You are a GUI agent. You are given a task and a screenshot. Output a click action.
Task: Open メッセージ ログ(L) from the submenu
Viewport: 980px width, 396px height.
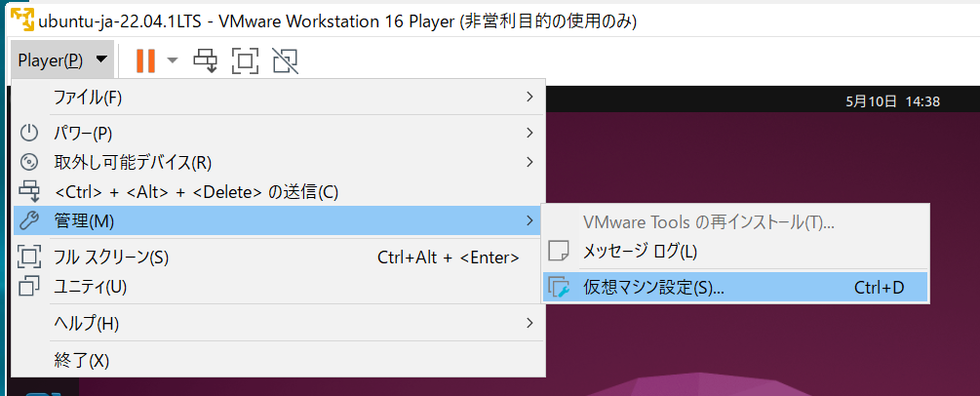[735, 252]
